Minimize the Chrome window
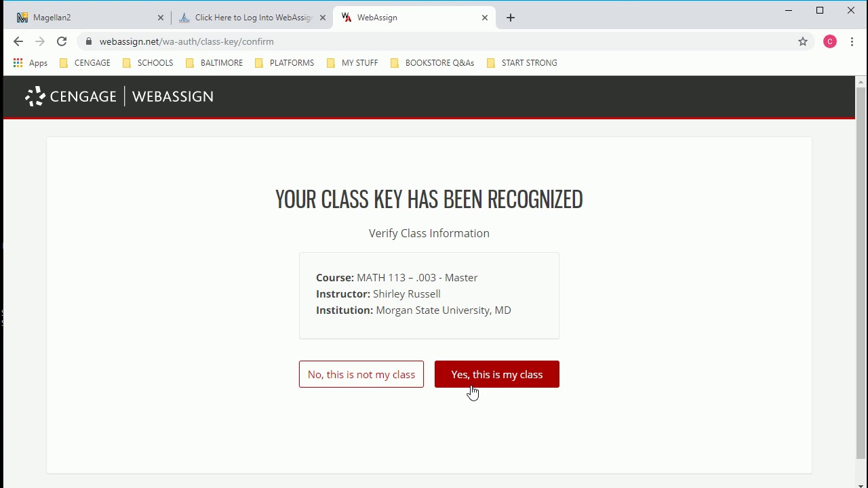 click(789, 10)
